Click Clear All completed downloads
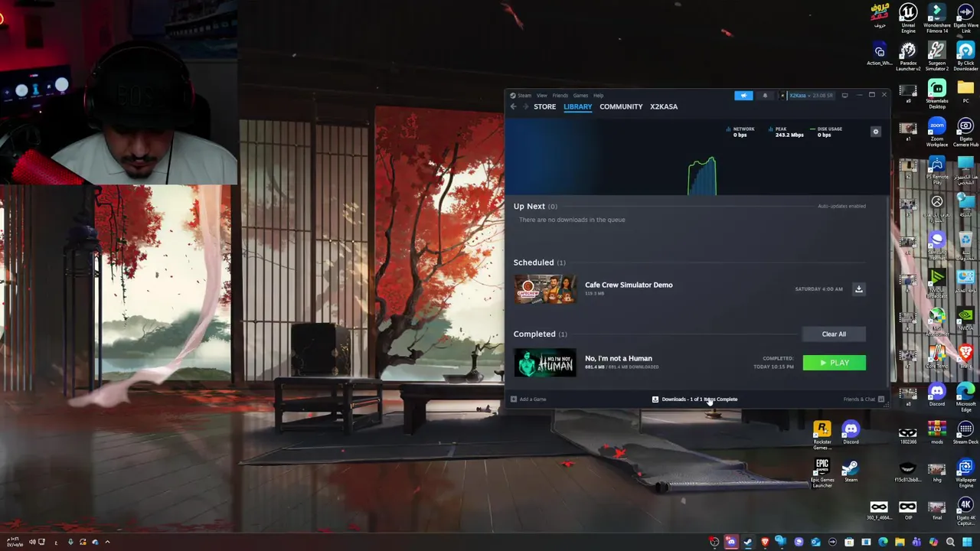980x551 pixels. [834, 334]
